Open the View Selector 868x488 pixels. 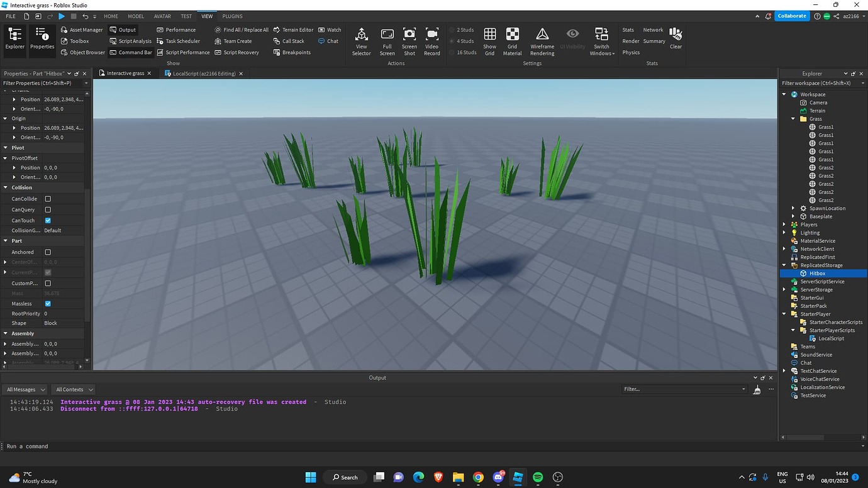361,40
